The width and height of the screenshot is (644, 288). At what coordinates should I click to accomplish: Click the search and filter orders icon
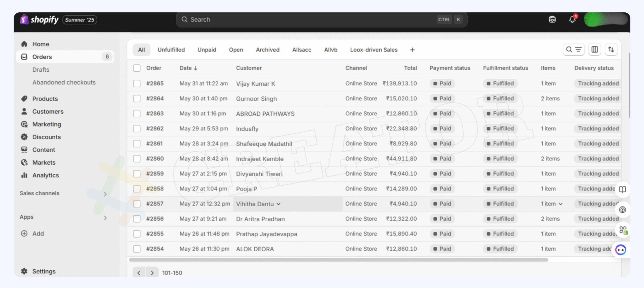(x=573, y=50)
